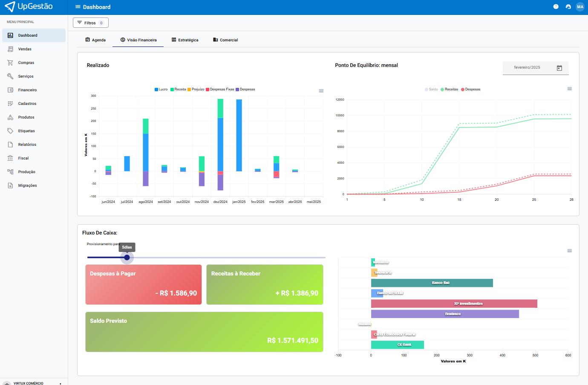The height and width of the screenshot is (385, 588).
Task: Open the MA user avatar menu
Action: coord(580,7)
